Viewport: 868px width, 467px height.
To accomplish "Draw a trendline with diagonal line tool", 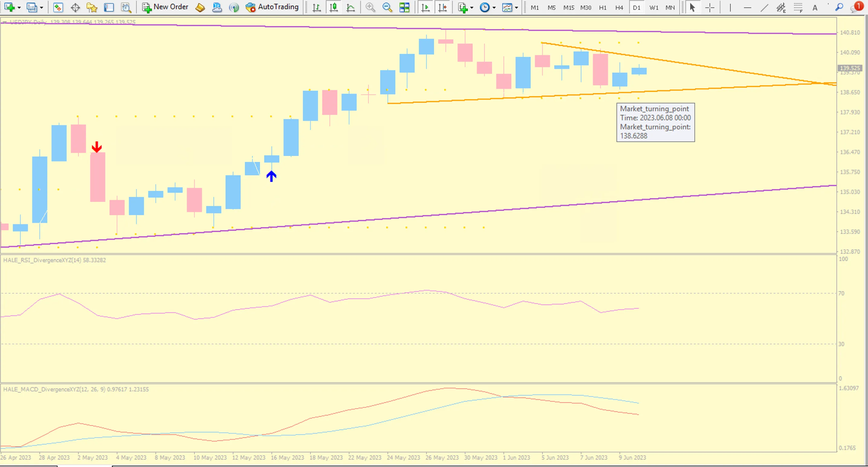I will 764,8.
